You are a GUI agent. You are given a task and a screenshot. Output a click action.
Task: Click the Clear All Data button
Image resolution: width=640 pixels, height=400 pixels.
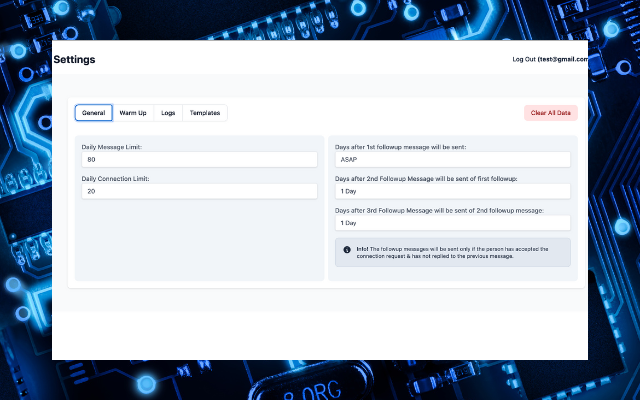pos(551,113)
